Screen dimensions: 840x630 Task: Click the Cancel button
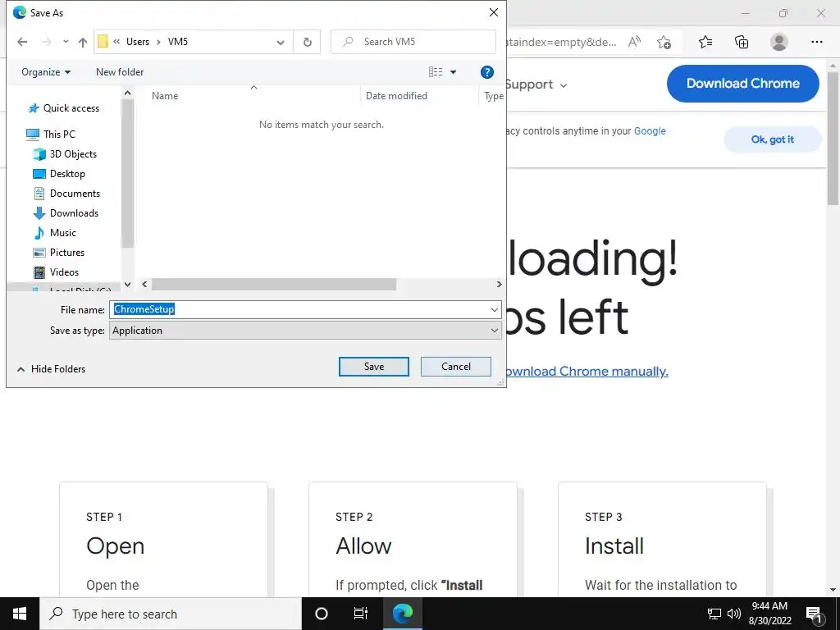coord(456,367)
